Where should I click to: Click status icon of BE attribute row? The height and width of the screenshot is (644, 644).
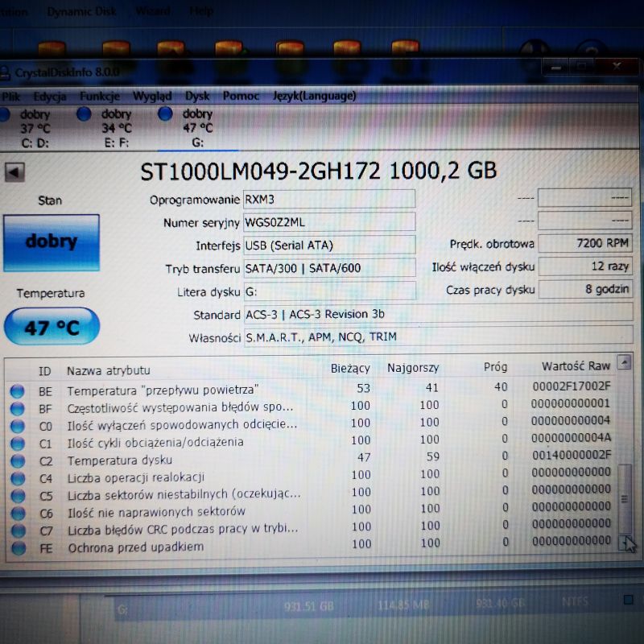[17, 391]
